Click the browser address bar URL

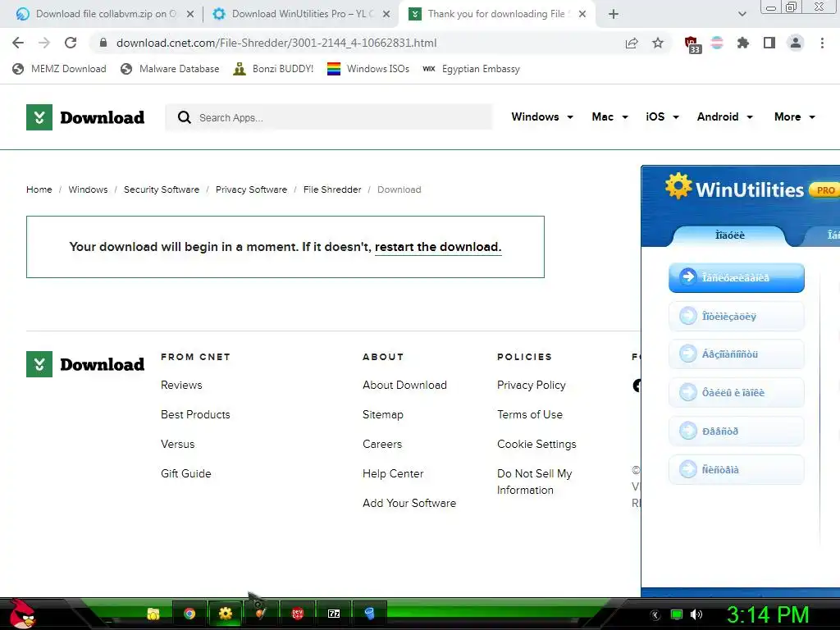(276, 43)
